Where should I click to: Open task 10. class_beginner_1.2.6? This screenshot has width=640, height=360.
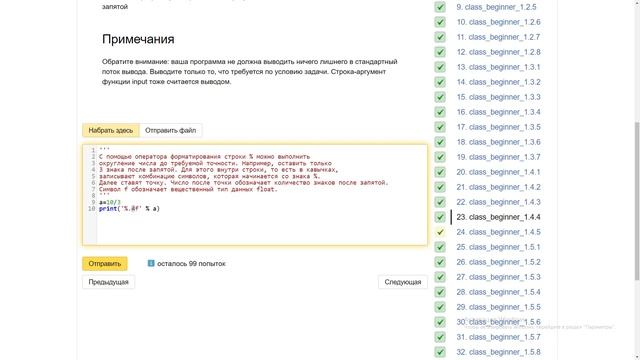[498, 22]
